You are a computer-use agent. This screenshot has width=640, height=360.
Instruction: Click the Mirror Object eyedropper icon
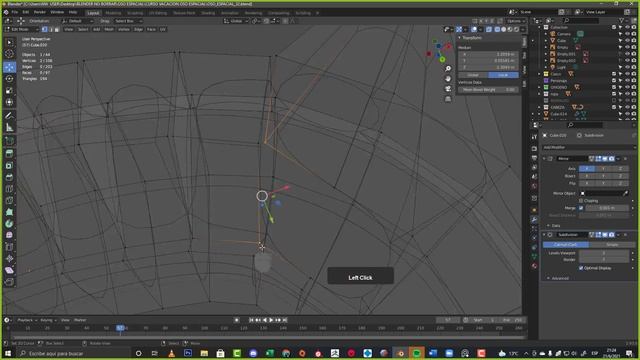pos(625,193)
